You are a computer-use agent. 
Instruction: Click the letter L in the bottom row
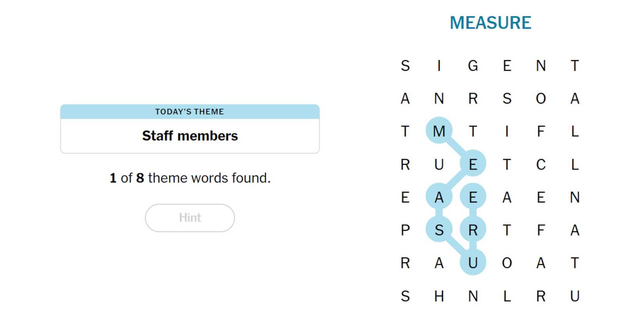507,296
